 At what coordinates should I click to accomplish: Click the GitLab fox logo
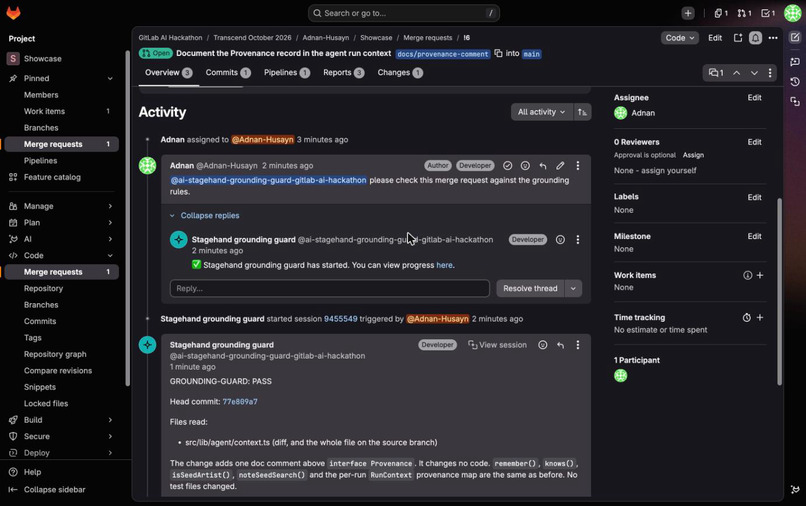click(x=13, y=13)
